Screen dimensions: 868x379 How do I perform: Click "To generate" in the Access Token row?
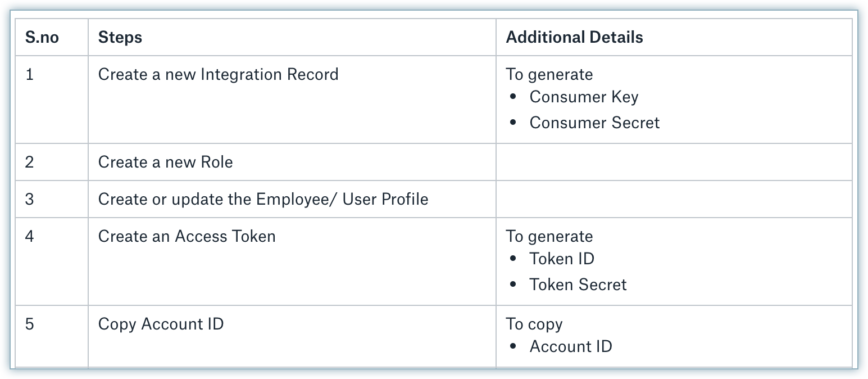pos(549,236)
